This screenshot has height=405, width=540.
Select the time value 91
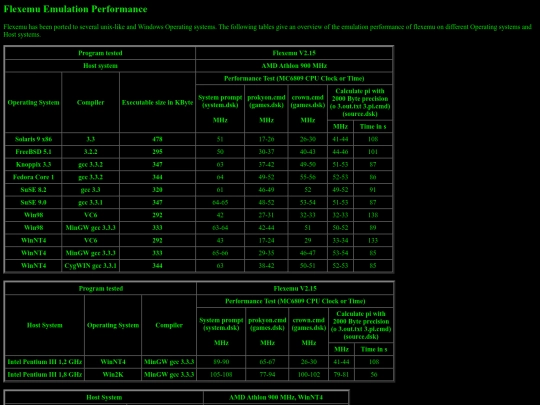coord(373,190)
